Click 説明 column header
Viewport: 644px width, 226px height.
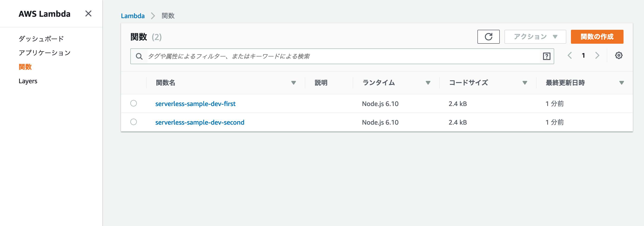[x=321, y=83]
